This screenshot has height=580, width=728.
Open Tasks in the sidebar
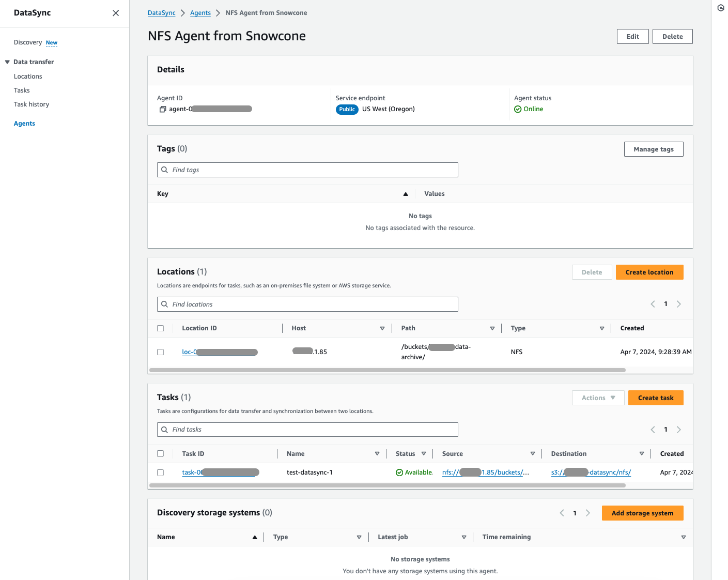[22, 90]
